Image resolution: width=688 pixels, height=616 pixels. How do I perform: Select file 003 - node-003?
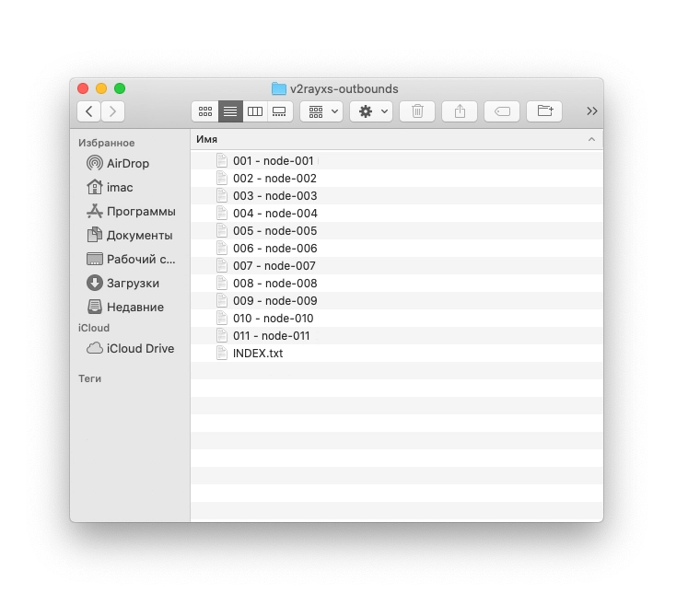(x=397, y=196)
